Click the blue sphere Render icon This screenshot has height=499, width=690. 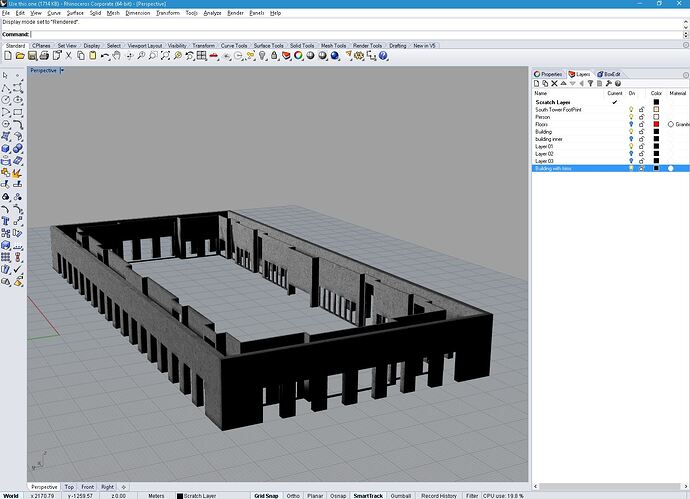coord(335,56)
